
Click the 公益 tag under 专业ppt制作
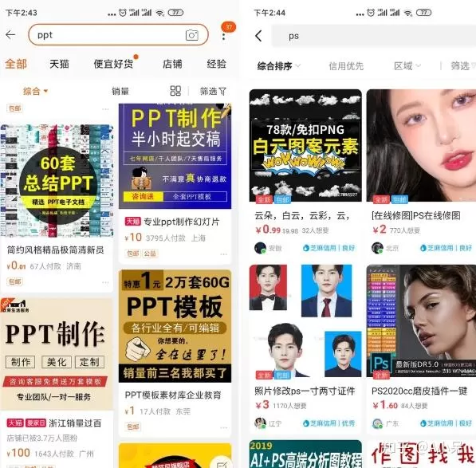pyautogui.click(x=150, y=253)
